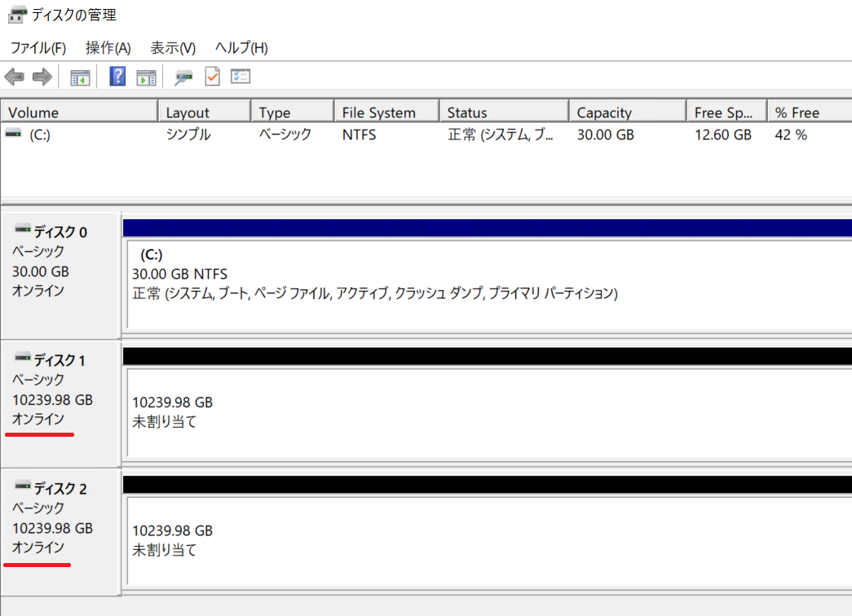Image resolution: width=852 pixels, height=616 pixels.
Task: Click 10239.98 GB size in ディスク 2 label
Action: point(52,528)
